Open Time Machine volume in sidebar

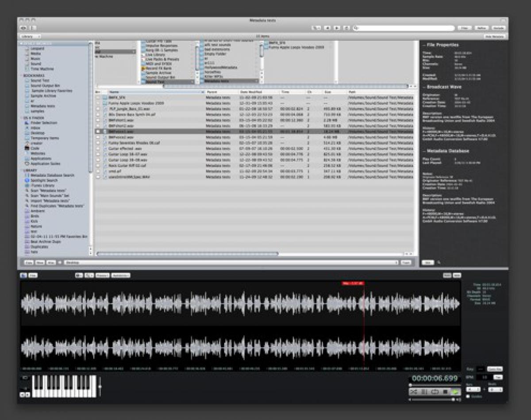click(42, 69)
